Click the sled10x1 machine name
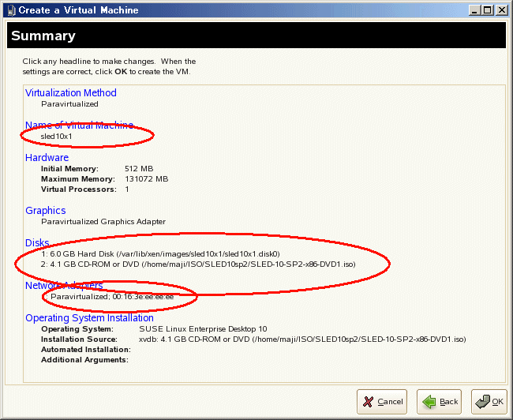This screenshot has height=420, width=513. coord(56,136)
